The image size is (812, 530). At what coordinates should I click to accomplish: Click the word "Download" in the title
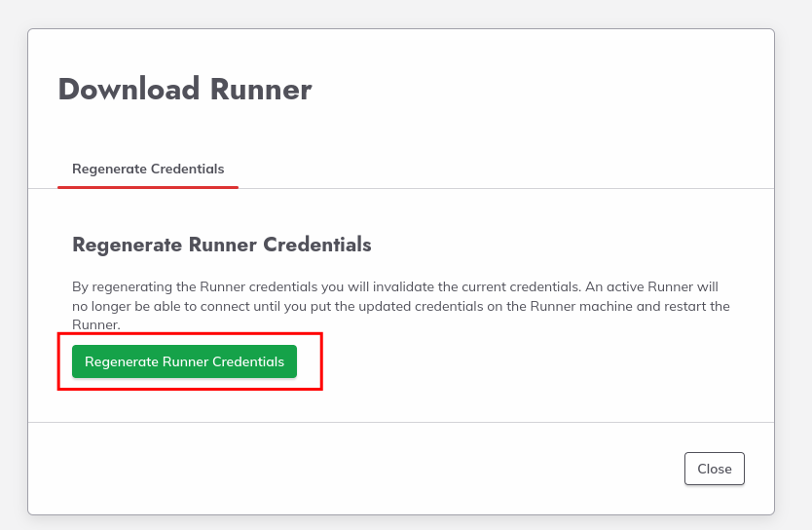(129, 89)
